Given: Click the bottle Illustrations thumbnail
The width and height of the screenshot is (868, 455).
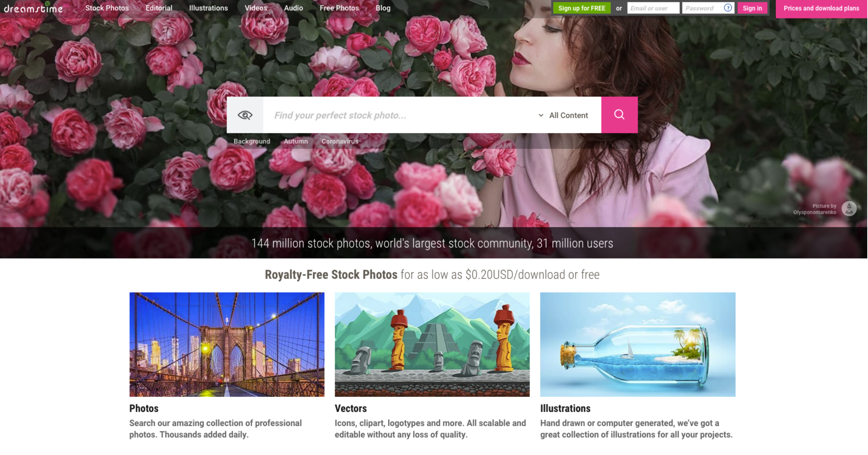Looking at the screenshot, I should tap(637, 344).
